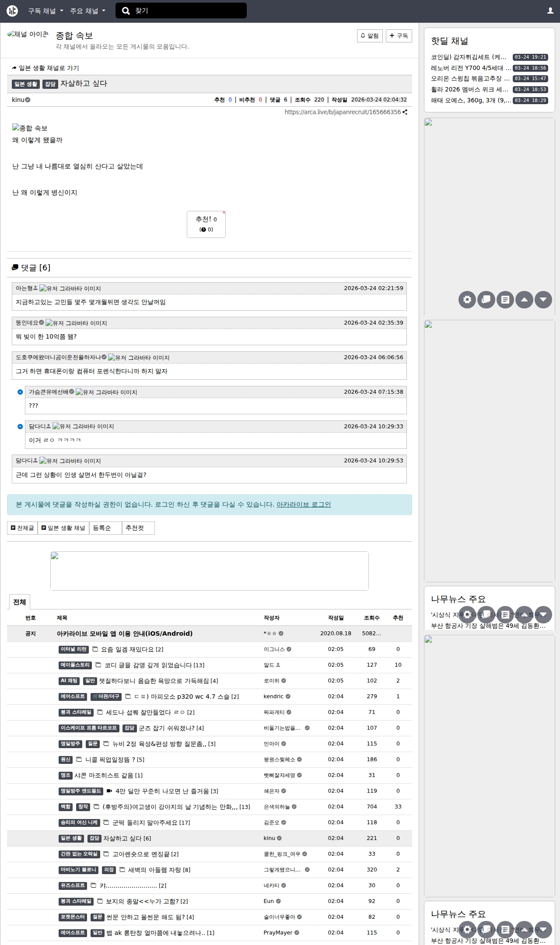Follow 일본 생활 채널로 가기 link

coord(45,68)
